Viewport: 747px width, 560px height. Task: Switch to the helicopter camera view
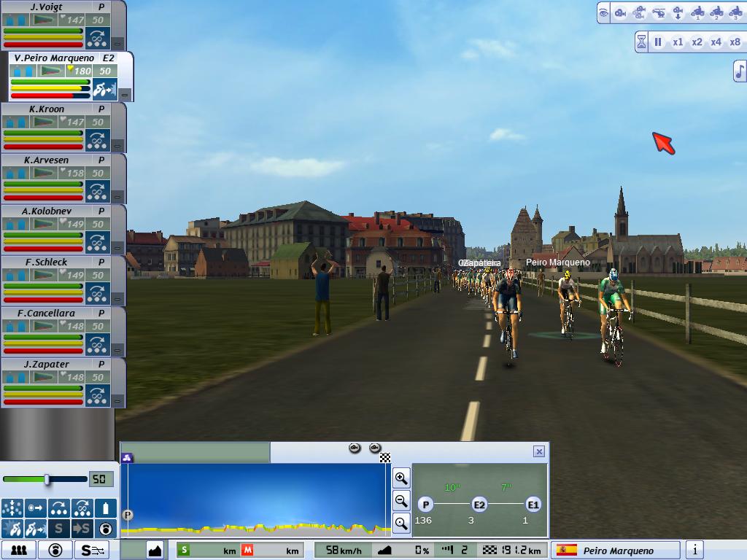click(x=658, y=12)
